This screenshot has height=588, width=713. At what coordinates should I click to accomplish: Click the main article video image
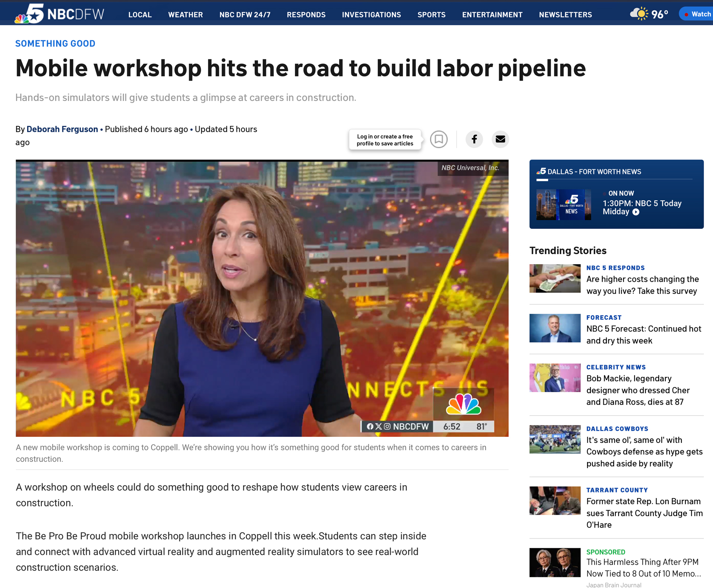pyautogui.click(x=262, y=298)
